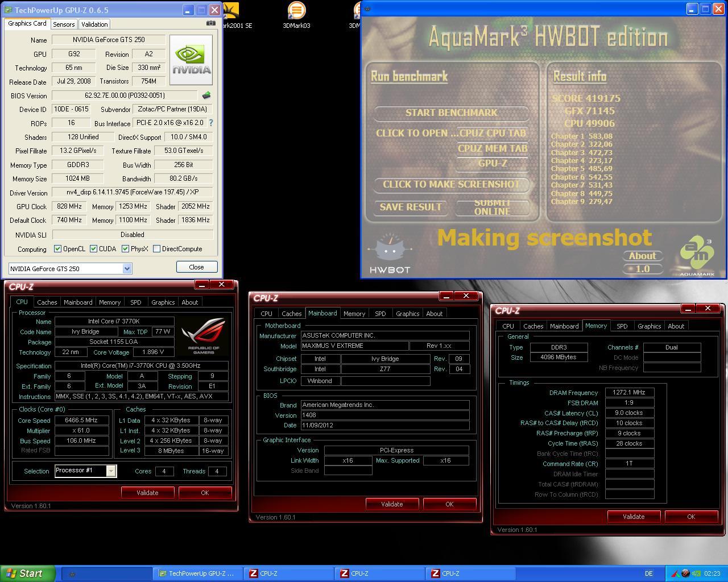Switch to the Sensors tab in GPU-Z
The width and height of the screenshot is (728, 582).
(64, 24)
